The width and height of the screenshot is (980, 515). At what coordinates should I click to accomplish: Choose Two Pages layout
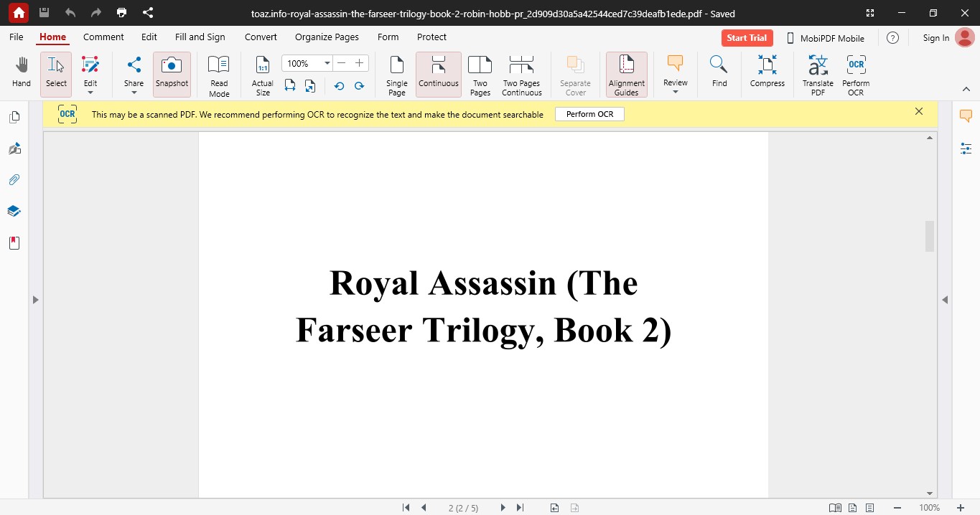pos(480,75)
